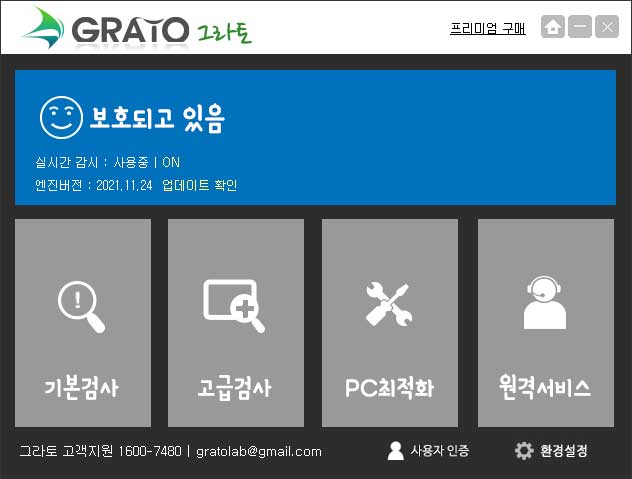Click the 고급검사 screen magnifier icon
This screenshot has width=632, height=479.
234,306
